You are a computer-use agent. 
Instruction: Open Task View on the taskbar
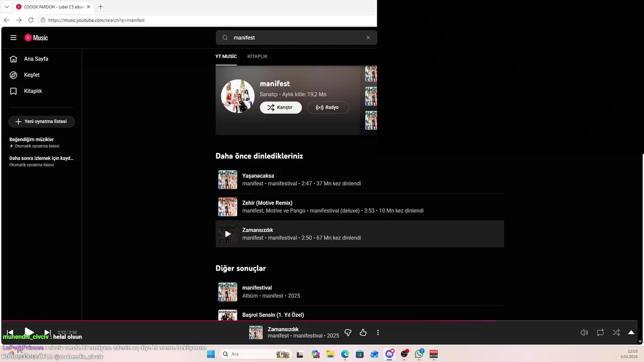coord(300,354)
